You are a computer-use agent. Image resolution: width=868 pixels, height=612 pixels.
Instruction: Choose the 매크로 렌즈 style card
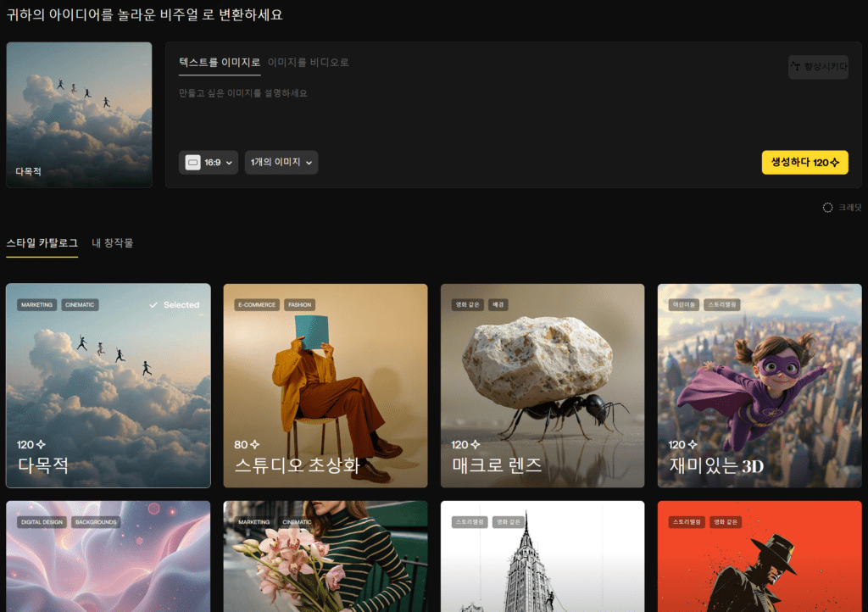click(x=542, y=386)
